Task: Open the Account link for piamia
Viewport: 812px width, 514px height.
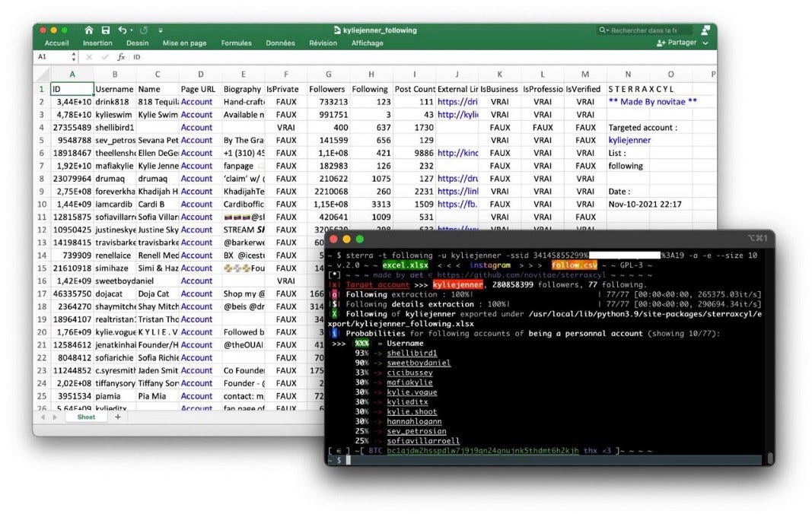Action: 197,396
